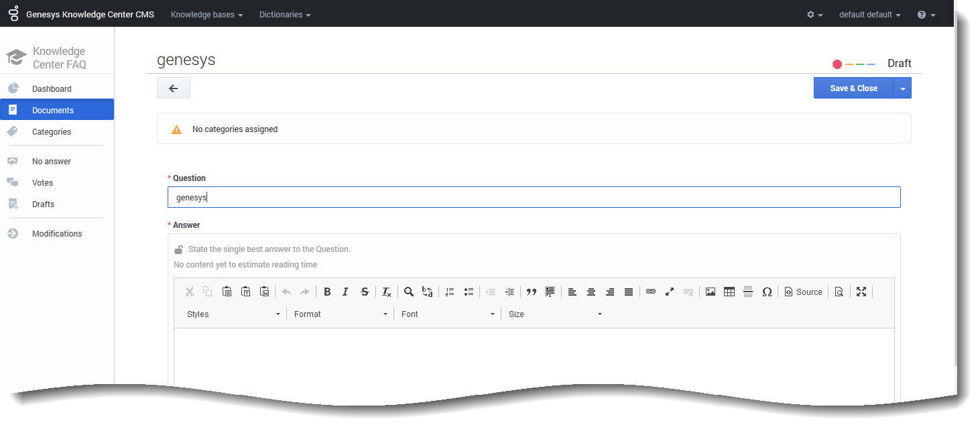Insert a block quote
Viewport: 980px width, 429px height.
pos(532,292)
